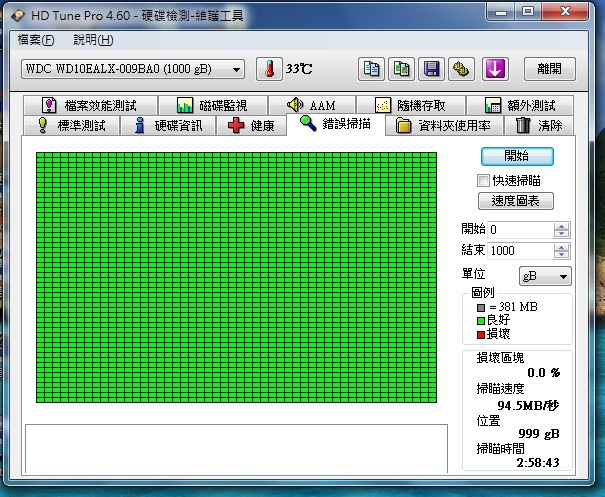Screen dimensions: 605x497
Task: Increase the 結束 end value spinner
Action: (x=561, y=248)
